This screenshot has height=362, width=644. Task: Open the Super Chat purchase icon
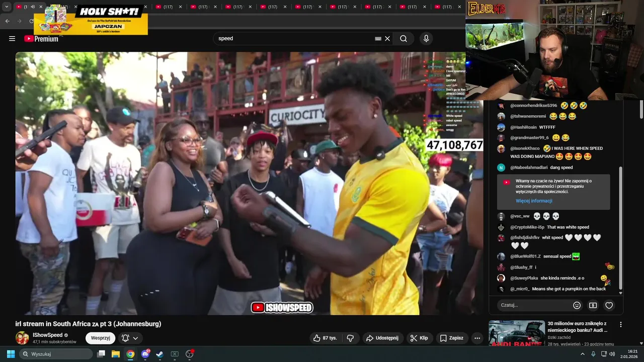point(593,305)
